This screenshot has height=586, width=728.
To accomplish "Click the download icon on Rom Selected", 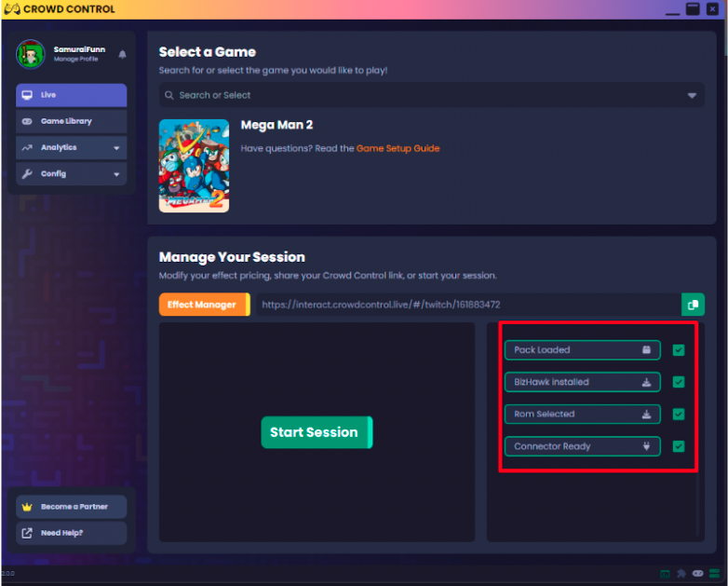I will point(646,414).
